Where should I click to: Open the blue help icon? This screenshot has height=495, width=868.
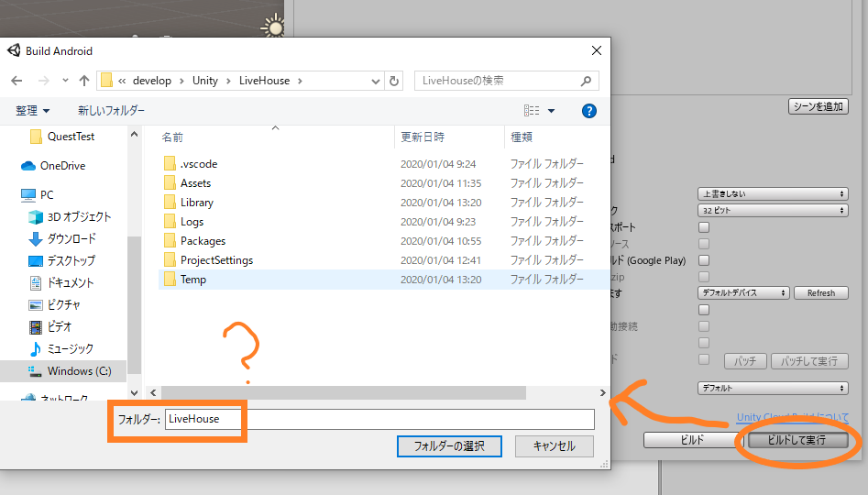(589, 111)
